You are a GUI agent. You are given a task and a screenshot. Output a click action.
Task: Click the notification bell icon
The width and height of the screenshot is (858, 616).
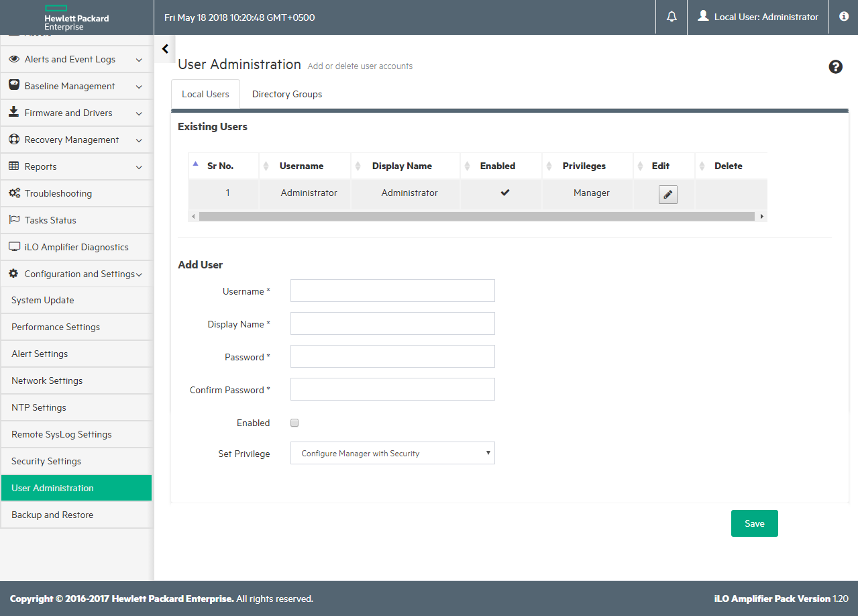672,17
